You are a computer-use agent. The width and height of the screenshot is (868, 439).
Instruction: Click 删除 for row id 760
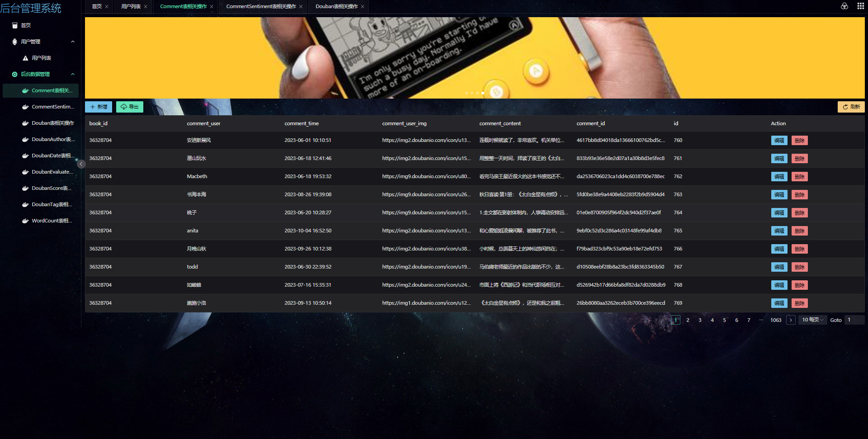pos(799,141)
